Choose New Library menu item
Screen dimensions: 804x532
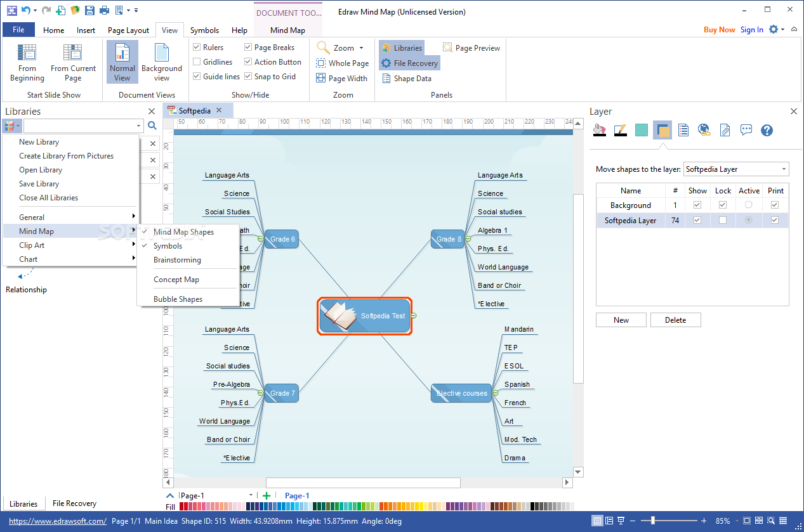click(39, 142)
